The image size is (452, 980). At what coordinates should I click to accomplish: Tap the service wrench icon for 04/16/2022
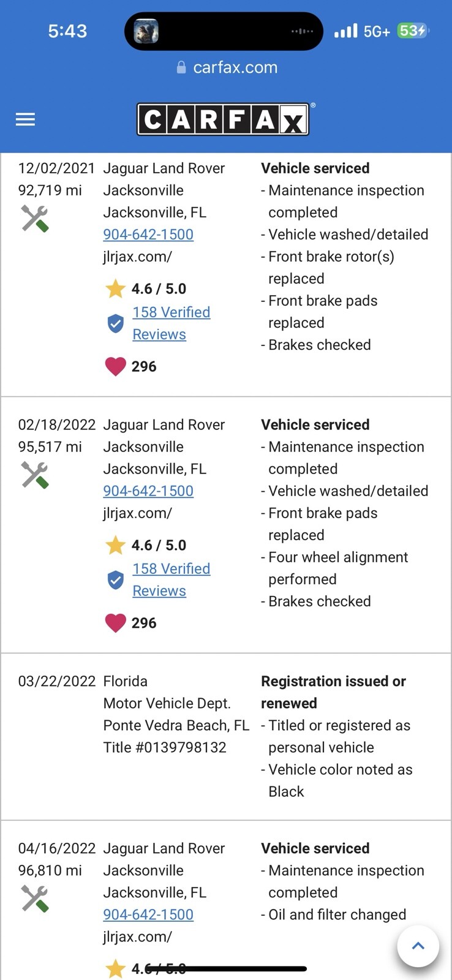pyautogui.click(x=35, y=899)
